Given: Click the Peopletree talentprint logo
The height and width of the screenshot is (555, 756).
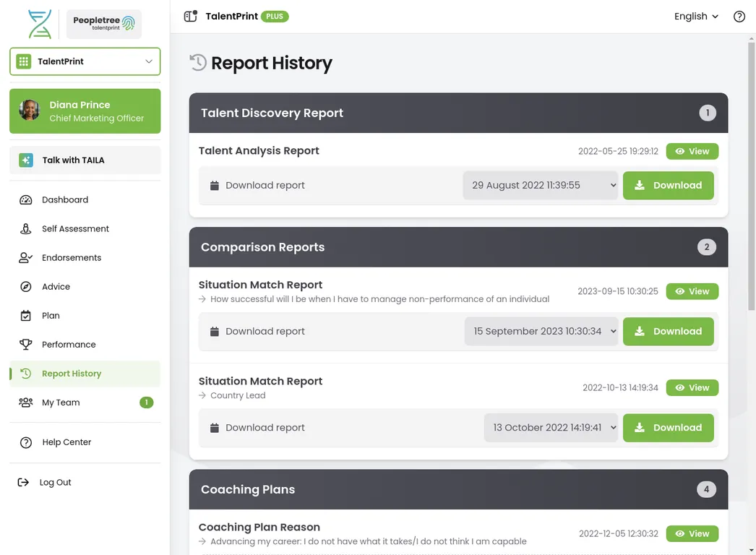Looking at the screenshot, I should click(103, 24).
